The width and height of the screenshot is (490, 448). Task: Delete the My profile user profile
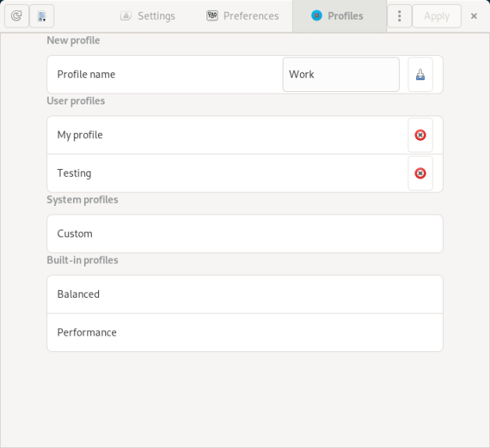click(420, 135)
